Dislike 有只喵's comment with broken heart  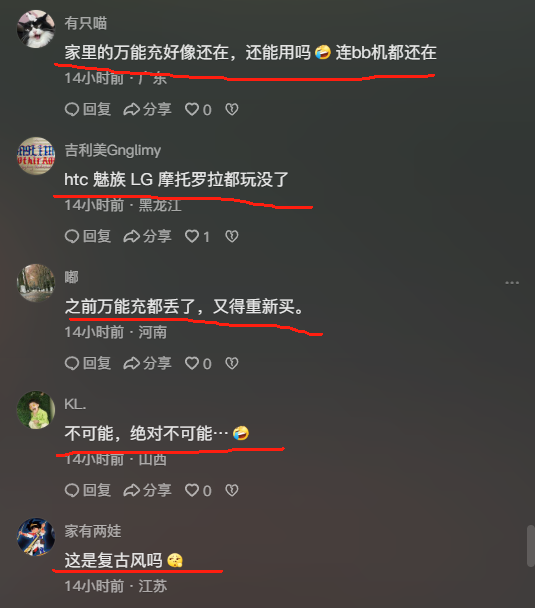click(x=232, y=109)
